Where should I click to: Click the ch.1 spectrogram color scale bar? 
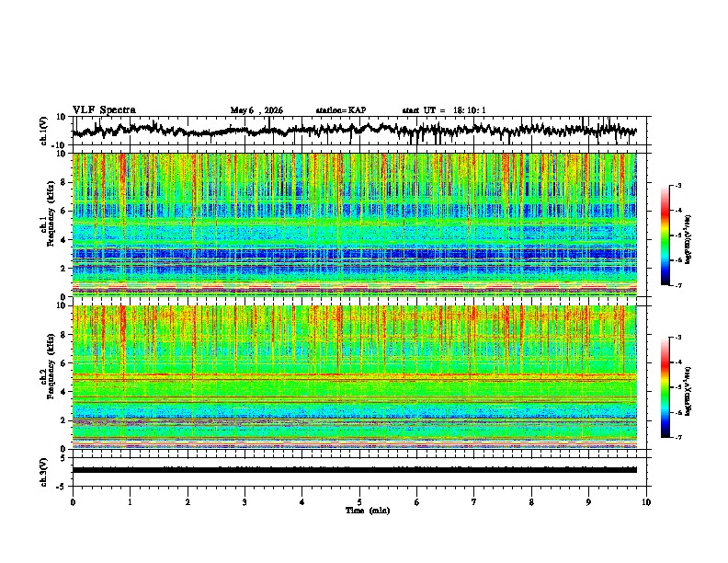coord(665,236)
